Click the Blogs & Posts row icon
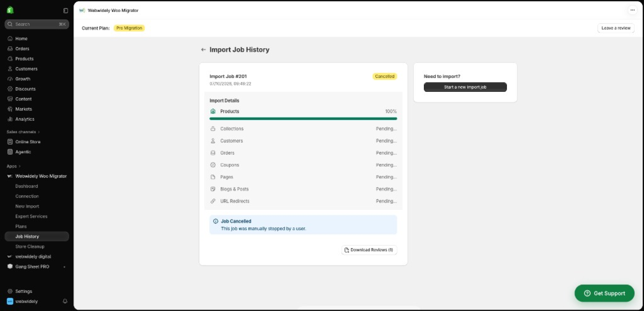This screenshot has width=644, height=311. click(x=213, y=189)
